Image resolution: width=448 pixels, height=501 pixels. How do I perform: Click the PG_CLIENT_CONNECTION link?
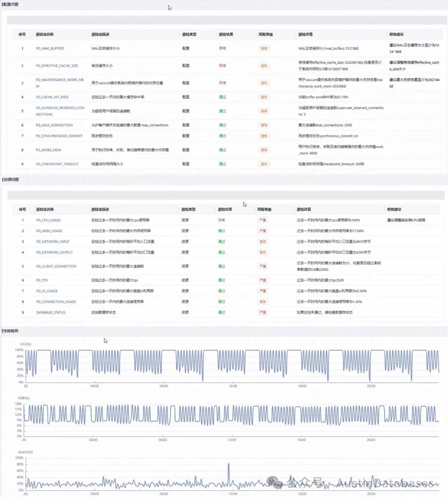(56, 266)
